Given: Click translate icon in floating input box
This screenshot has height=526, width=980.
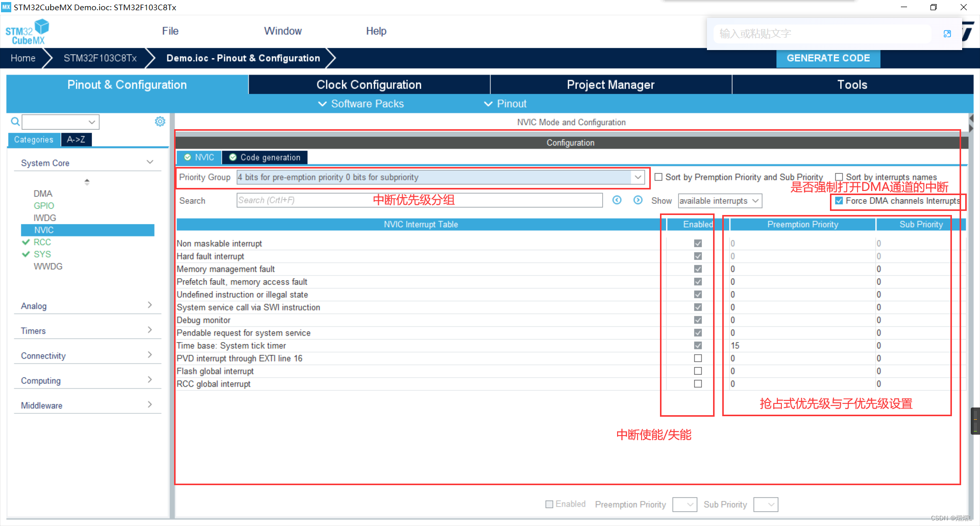Looking at the screenshot, I should [x=947, y=34].
